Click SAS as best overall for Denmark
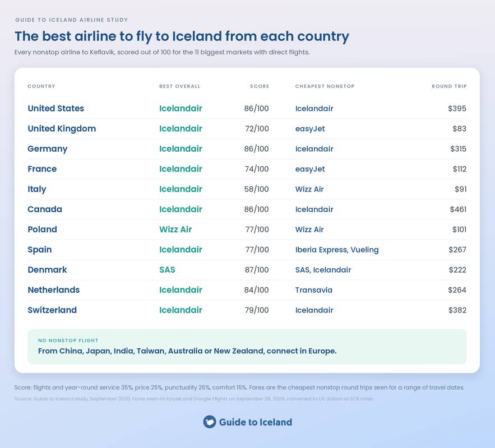This screenshot has width=495, height=448. tap(167, 270)
